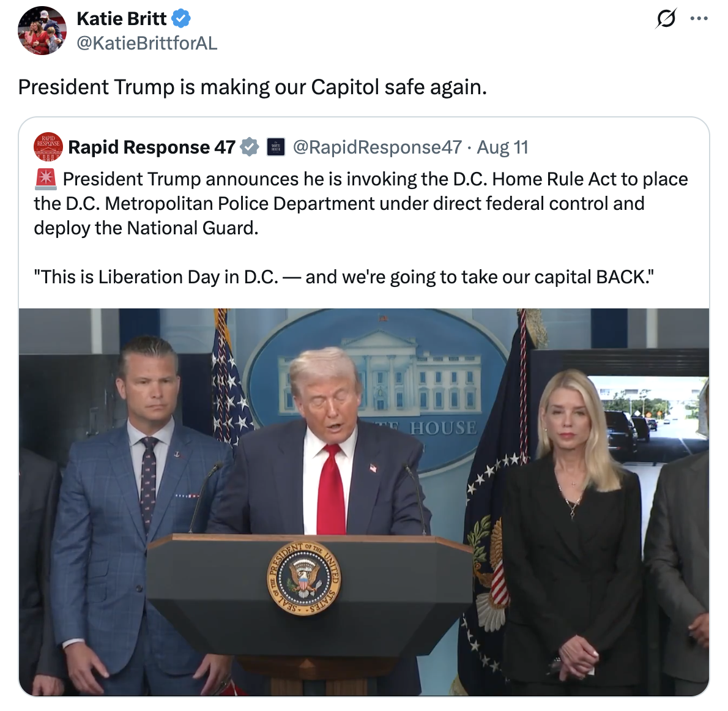The image size is (728, 711).
Task: Open the three-dot more options menu
Action: click(699, 18)
